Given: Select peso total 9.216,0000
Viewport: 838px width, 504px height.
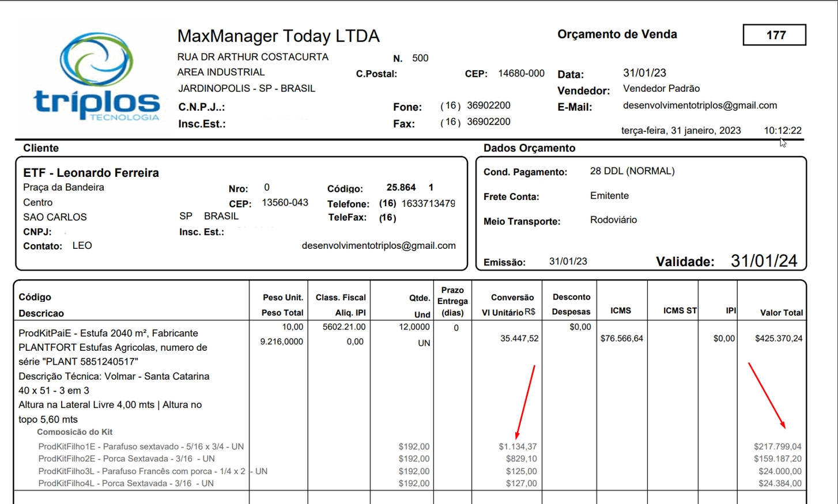Looking at the screenshot, I should point(281,342).
